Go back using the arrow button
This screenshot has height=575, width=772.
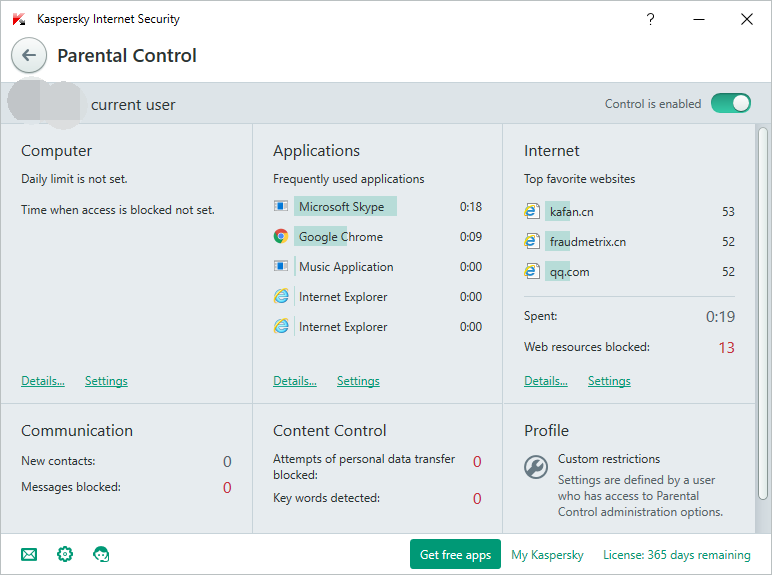pyautogui.click(x=29, y=55)
